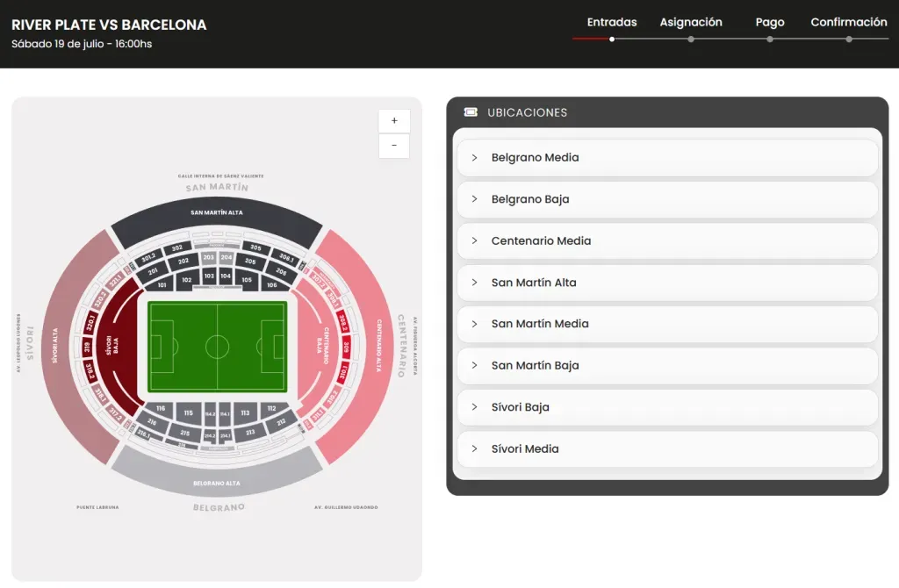Image resolution: width=899 pixels, height=588 pixels.
Task: Open the Asignación step
Action: click(x=691, y=22)
